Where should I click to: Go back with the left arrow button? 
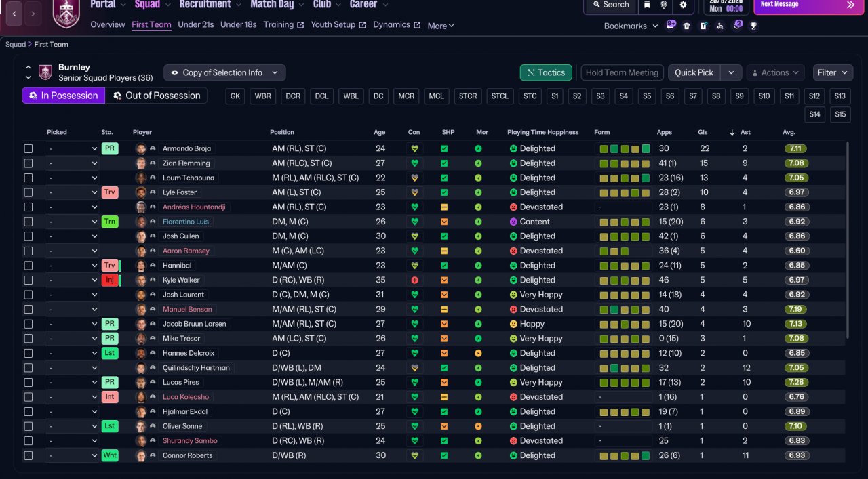coord(14,13)
